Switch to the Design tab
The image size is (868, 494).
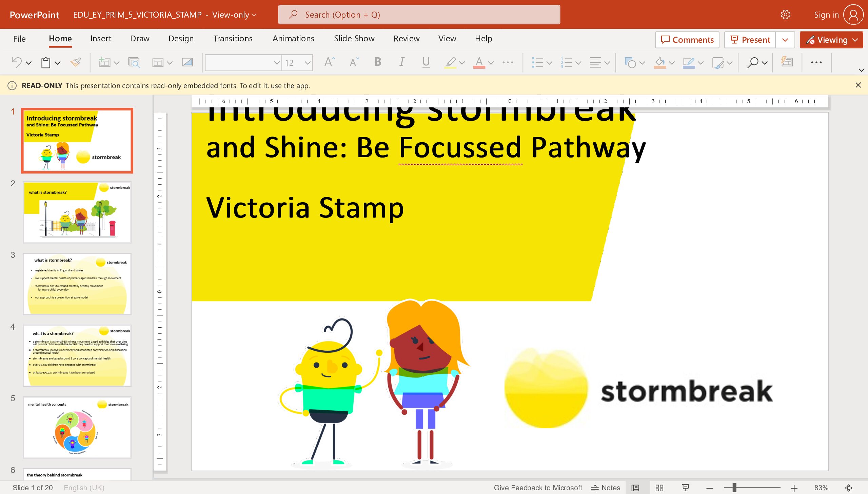point(181,39)
